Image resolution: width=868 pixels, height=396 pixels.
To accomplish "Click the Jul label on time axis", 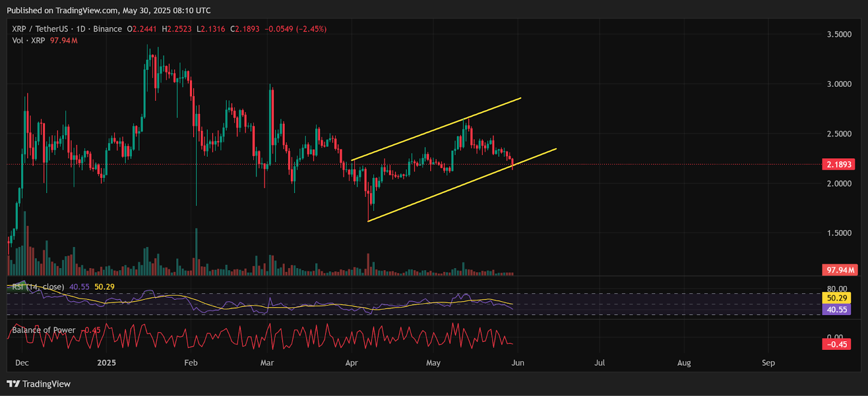I will 599,363.
